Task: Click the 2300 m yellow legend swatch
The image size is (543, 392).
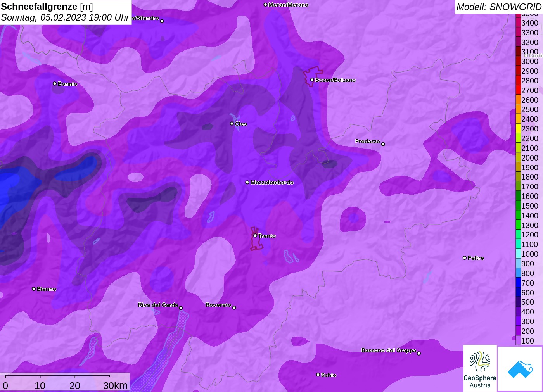Action: click(518, 129)
